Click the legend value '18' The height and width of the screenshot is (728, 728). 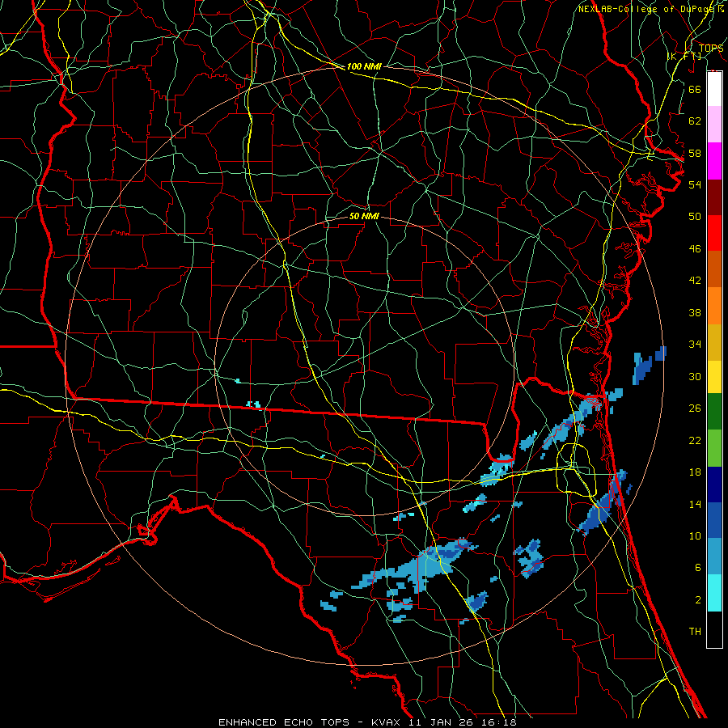[x=695, y=472]
